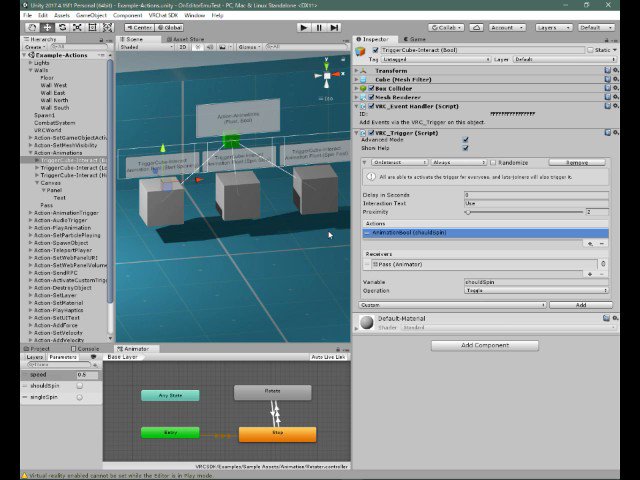The height and width of the screenshot is (480, 640).
Task: Disable the Mesh Renderer component
Action: click(371, 97)
